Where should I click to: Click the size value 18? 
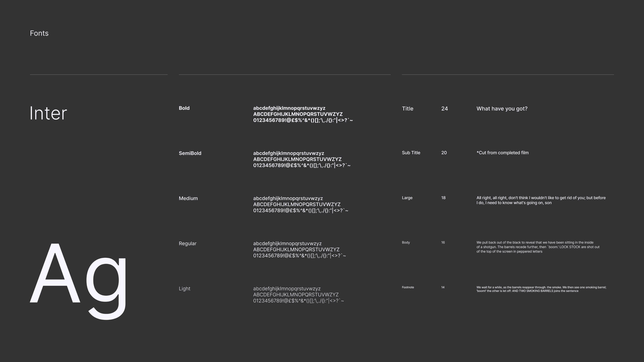[443, 198]
